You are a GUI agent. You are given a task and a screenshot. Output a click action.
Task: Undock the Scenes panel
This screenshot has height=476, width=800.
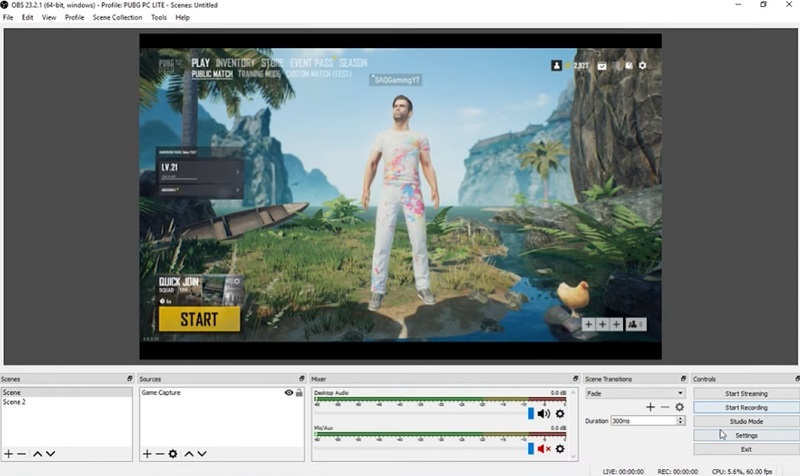[x=130, y=379]
